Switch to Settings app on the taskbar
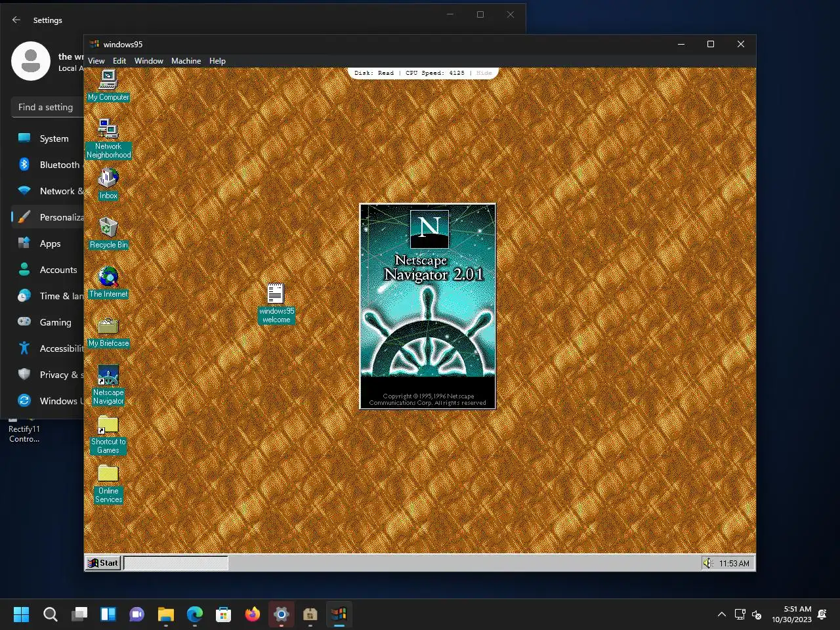The width and height of the screenshot is (840, 630). [x=282, y=614]
